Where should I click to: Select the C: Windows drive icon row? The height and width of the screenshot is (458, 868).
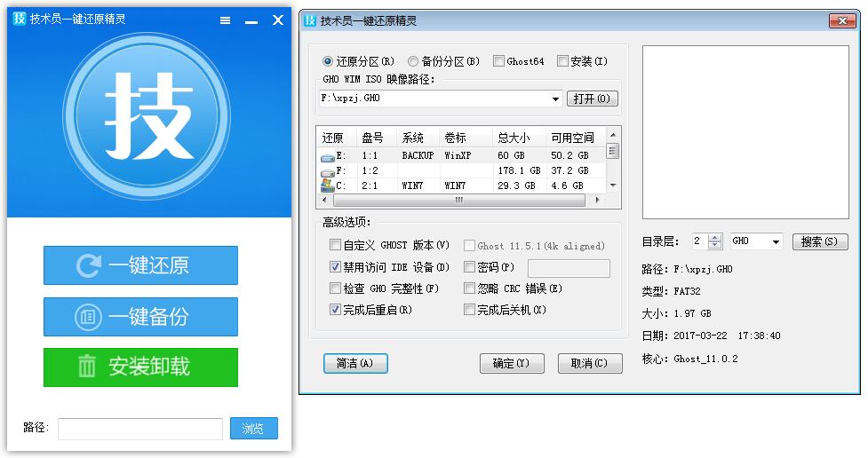pyautogui.click(x=329, y=186)
